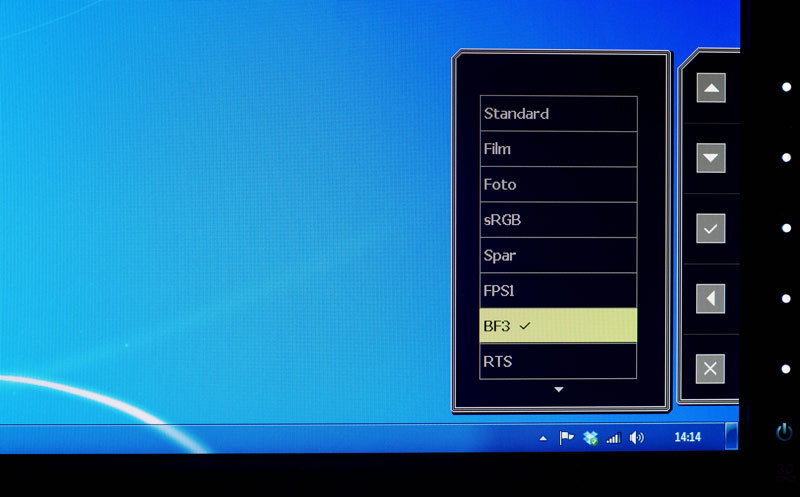This screenshot has width=800, height=497.
Task: Select the Spar eco mode
Action: pos(558,255)
